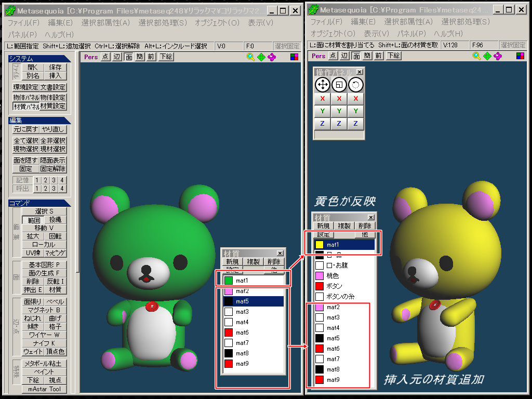Select the メタボール粘土 command
The height and width of the screenshot is (399, 532).
44,364
